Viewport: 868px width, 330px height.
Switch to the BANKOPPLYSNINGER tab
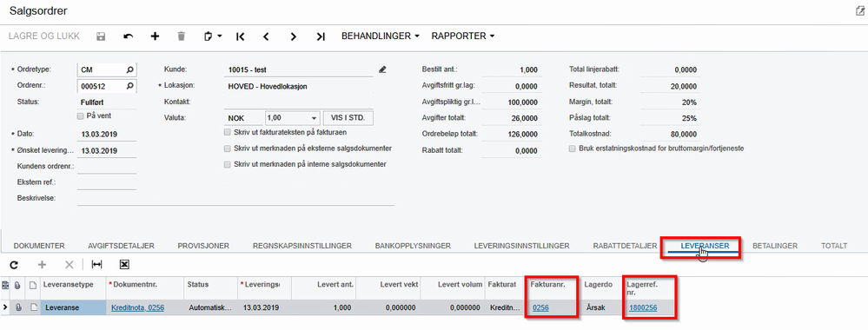(413, 246)
